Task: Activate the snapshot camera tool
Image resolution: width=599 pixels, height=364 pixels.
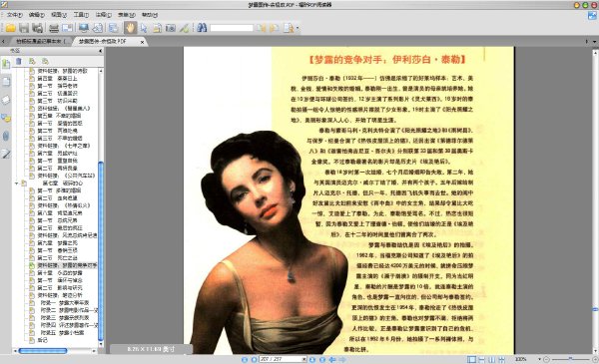Action: click(x=171, y=28)
